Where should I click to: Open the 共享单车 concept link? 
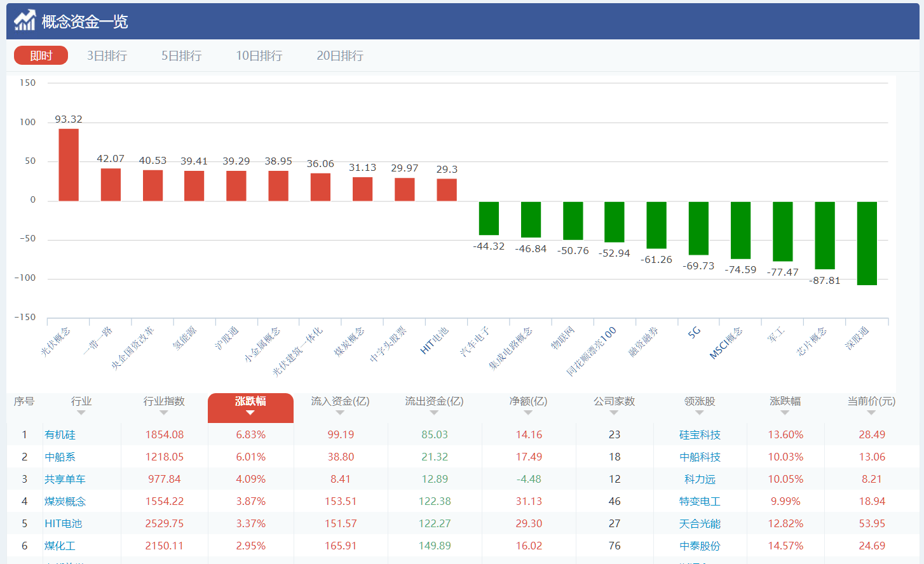tap(65, 480)
